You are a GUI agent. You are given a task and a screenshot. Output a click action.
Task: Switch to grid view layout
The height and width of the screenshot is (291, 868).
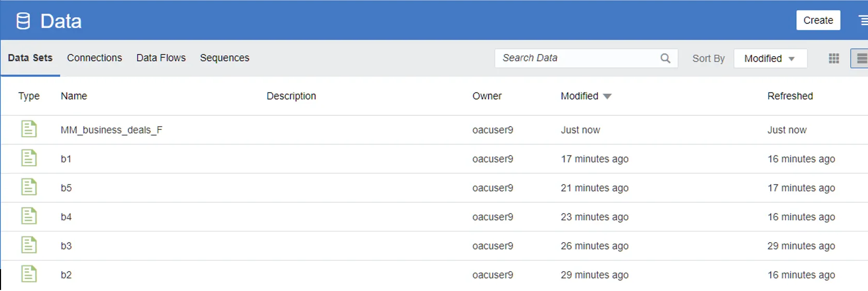(x=834, y=58)
